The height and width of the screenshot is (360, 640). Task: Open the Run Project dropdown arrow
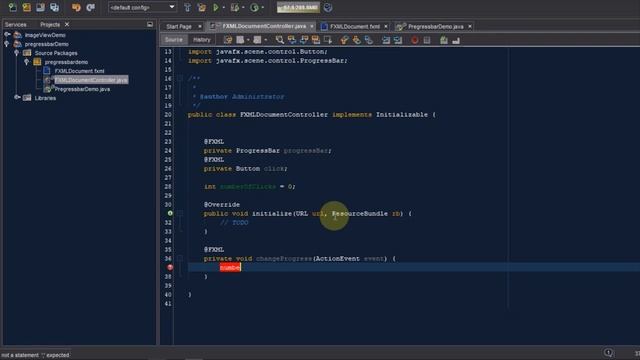click(x=224, y=8)
